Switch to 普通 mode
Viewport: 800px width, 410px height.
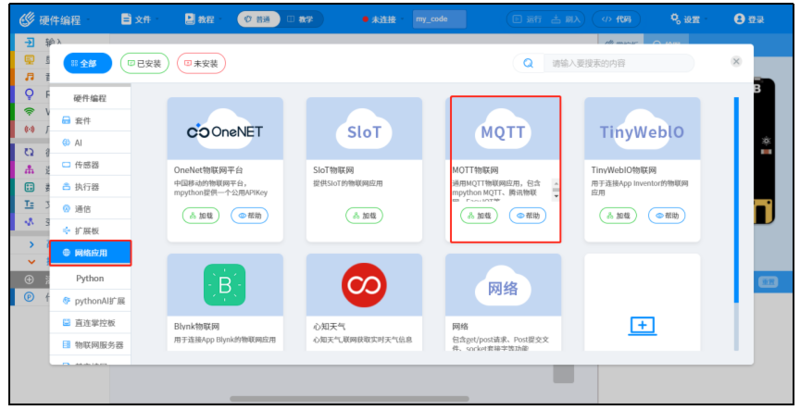coord(259,19)
